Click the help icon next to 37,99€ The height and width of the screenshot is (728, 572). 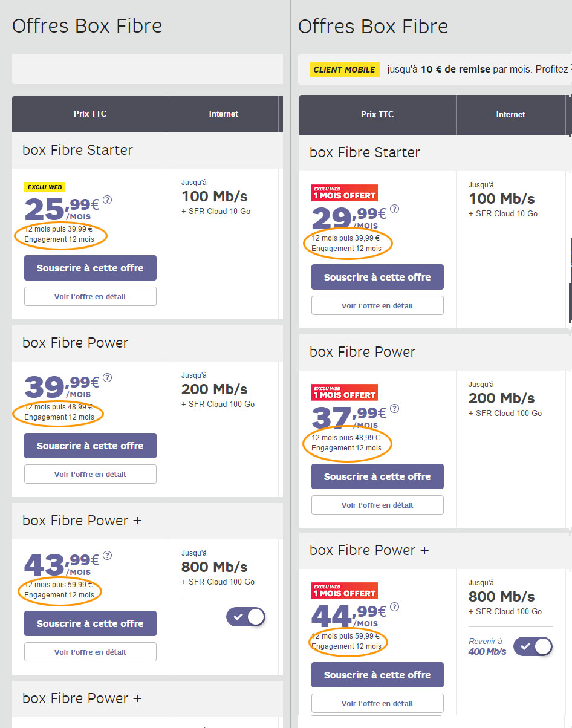(394, 409)
